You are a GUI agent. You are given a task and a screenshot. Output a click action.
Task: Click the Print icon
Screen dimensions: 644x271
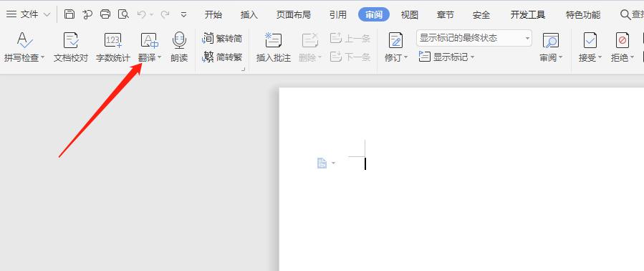pos(105,14)
